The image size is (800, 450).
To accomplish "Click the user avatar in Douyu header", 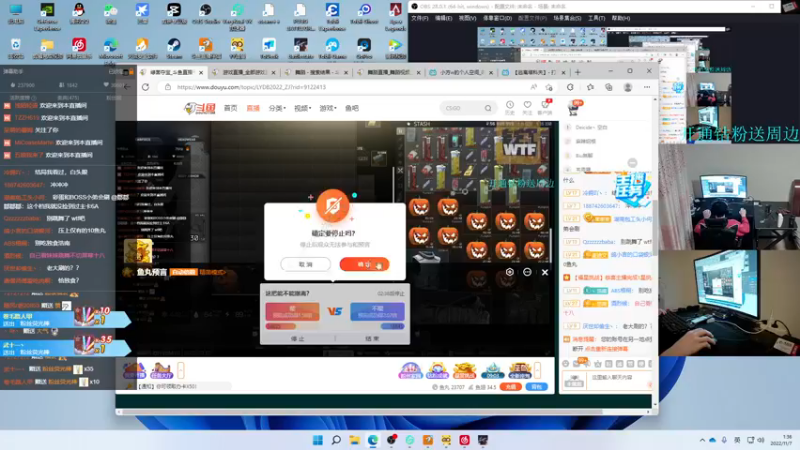I will point(575,108).
